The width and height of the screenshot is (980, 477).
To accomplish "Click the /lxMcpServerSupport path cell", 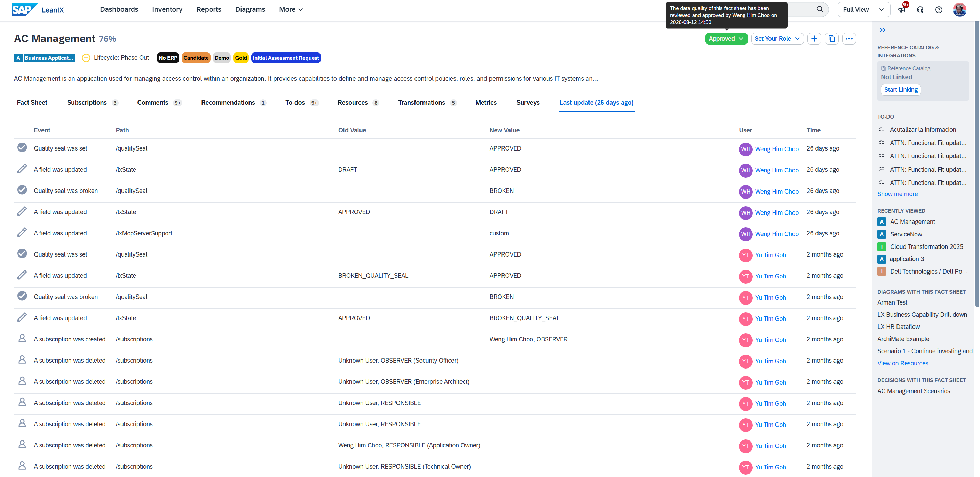I will [144, 233].
